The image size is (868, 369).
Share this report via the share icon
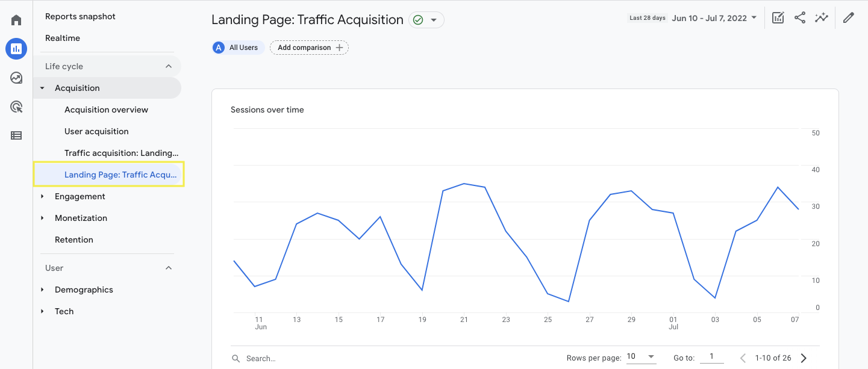point(800,17)
